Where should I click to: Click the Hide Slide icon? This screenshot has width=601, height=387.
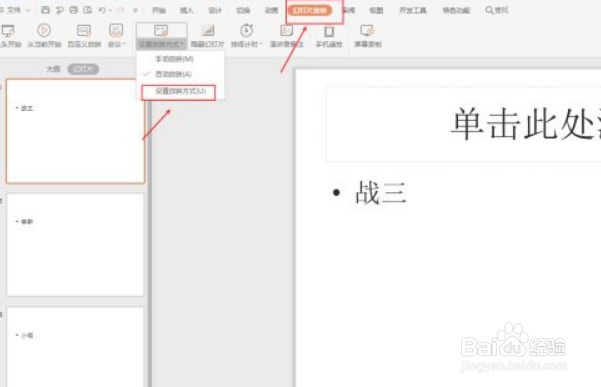[208, 31]
